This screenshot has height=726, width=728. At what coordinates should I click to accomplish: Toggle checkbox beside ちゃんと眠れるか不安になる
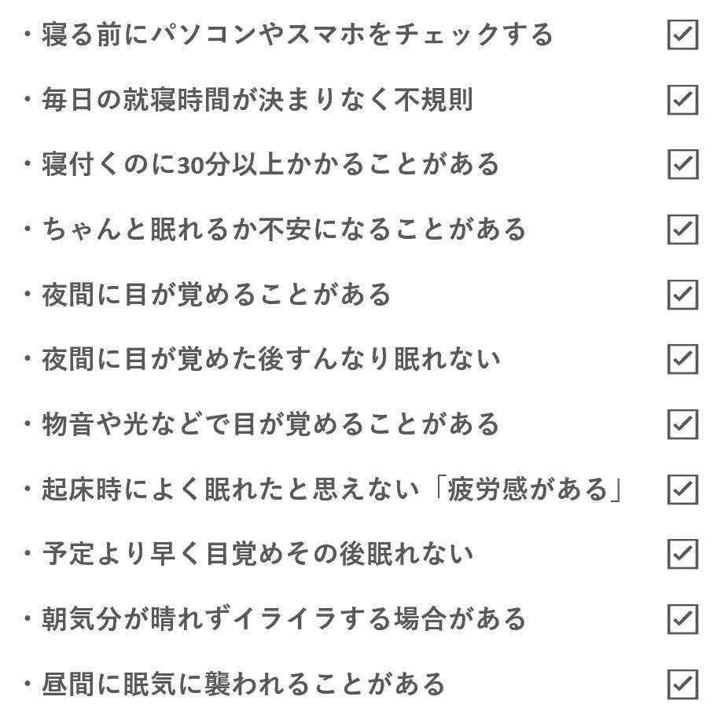click(x=682, y=229)
